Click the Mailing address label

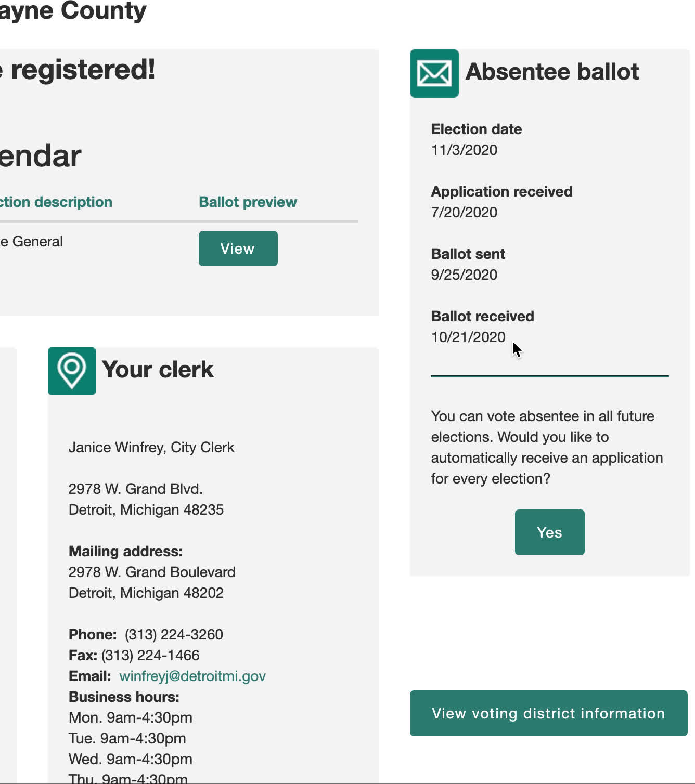[x=125, y=551]
